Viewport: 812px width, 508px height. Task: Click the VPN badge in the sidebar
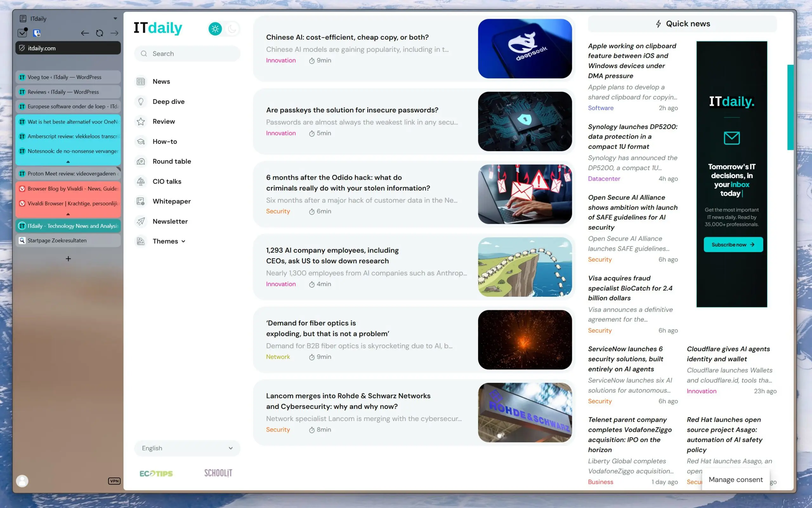114,481
